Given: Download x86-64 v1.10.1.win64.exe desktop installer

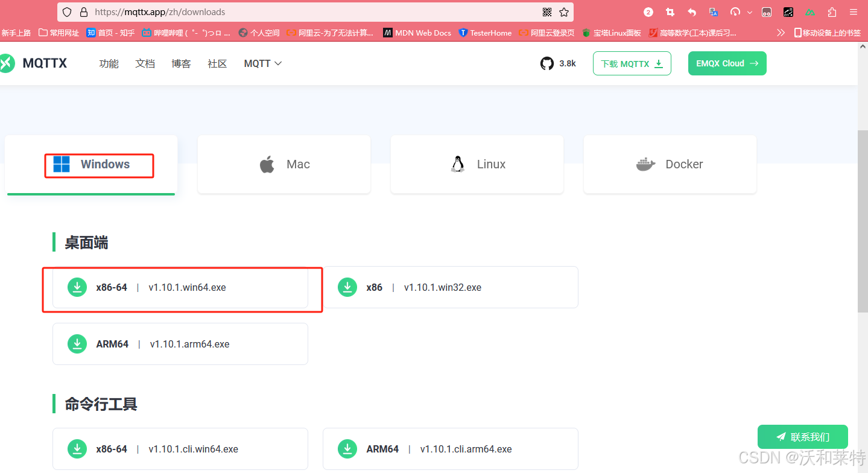Looking at the screenshot, I should pos(180,287).
